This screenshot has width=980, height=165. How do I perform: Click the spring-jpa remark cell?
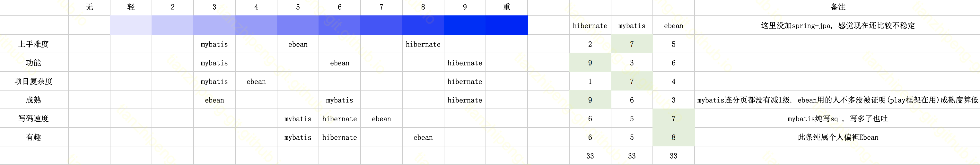coord(837,25)
